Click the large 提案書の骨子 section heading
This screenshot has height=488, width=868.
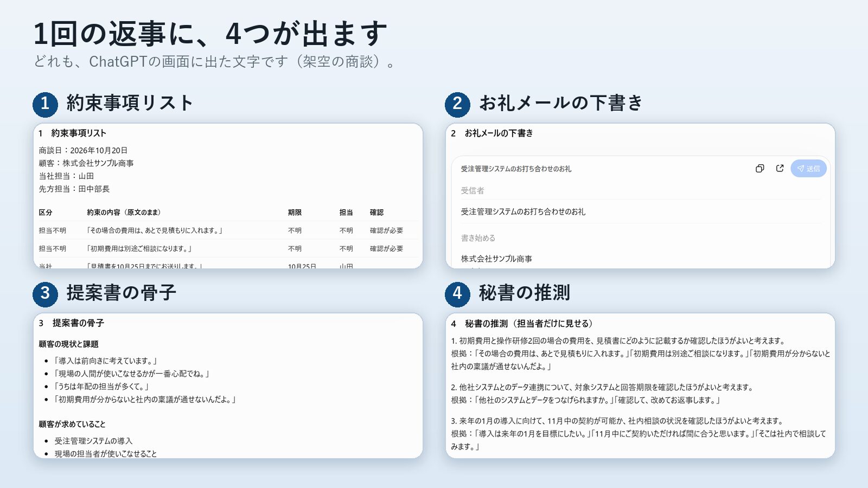(122, 293)
